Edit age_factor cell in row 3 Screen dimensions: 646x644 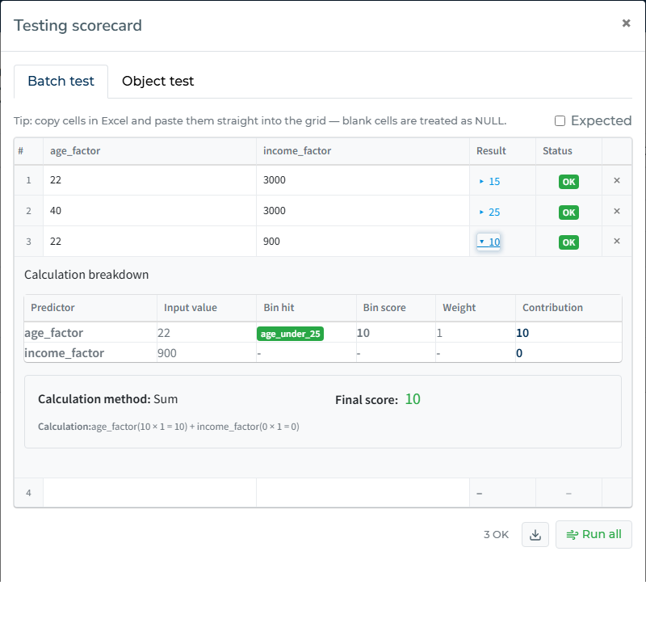pyautogui.click(x=149, y=241)
